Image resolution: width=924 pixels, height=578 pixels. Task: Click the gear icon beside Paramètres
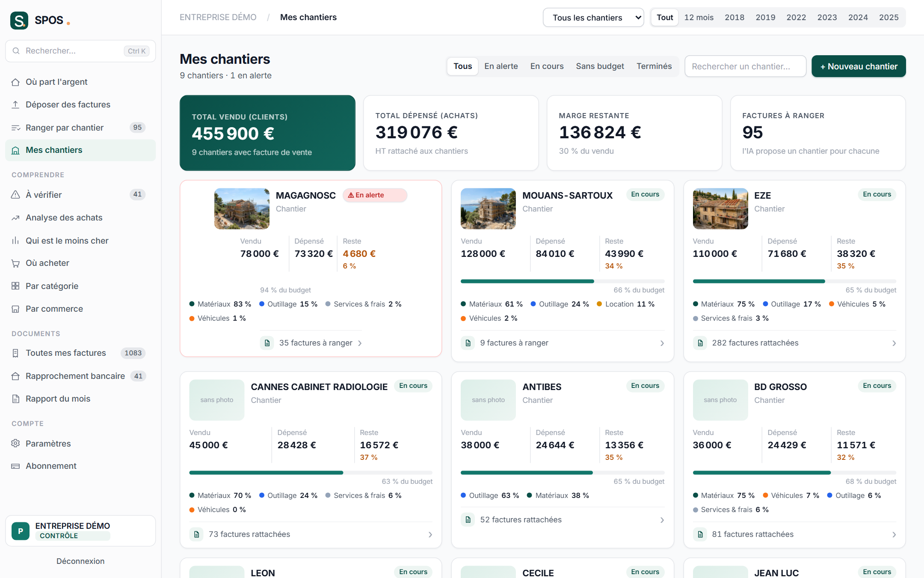pyautogui.click(x=15, y=444)
